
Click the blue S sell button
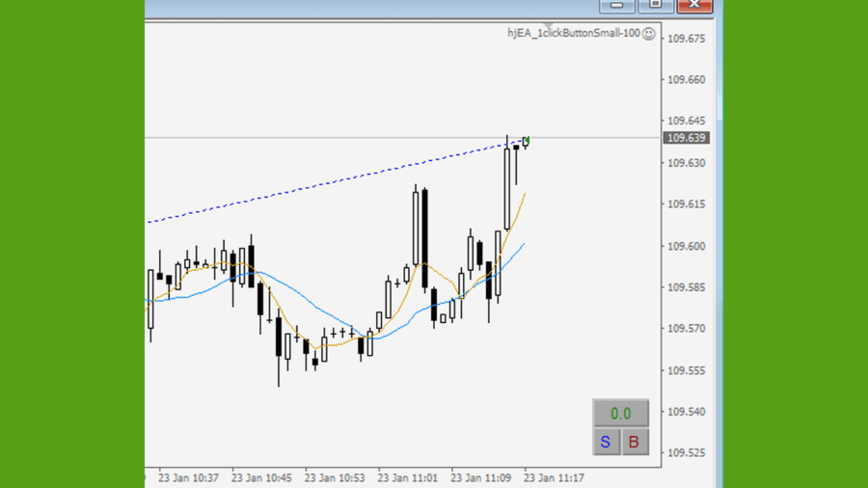click(606, 442)
